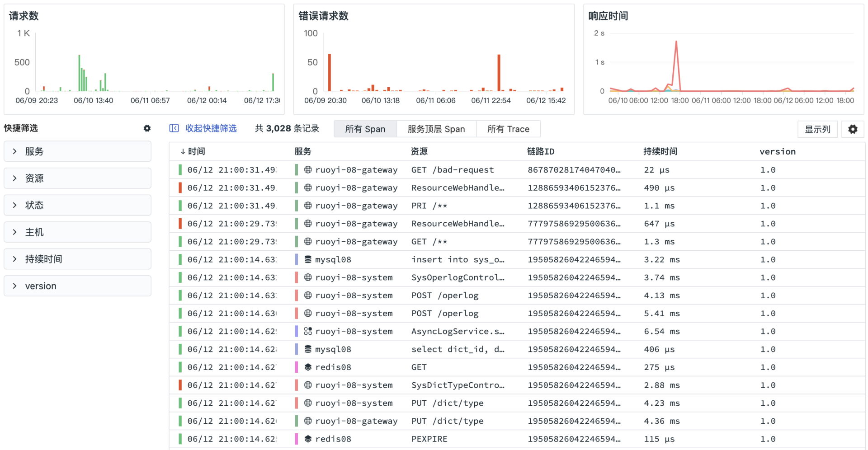
Task: Click the 收起快捷筛选 link
Action: tap(211, 128)
